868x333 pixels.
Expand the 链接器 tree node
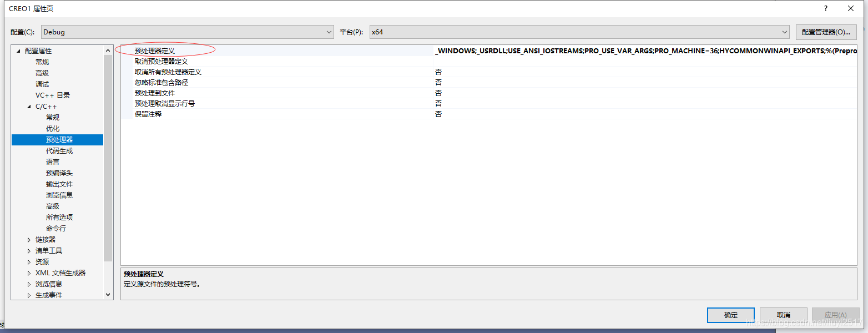[x=29, y=240]
